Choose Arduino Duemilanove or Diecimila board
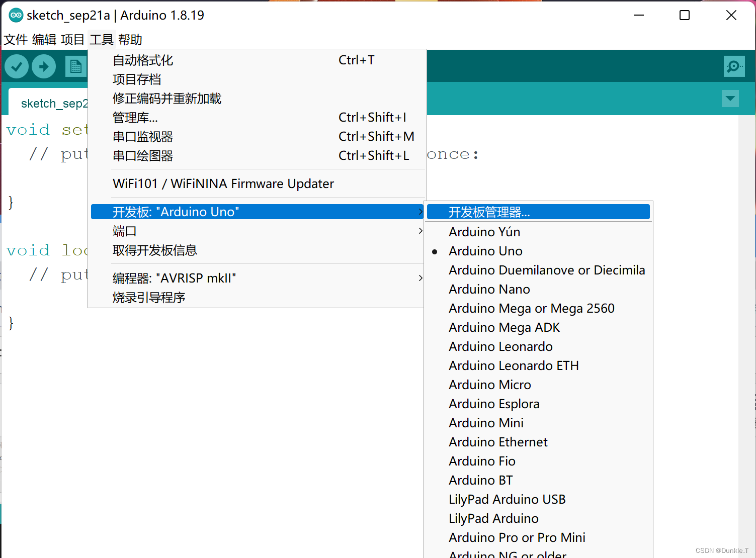Viewport: 756px width, 558px height. 538,270
